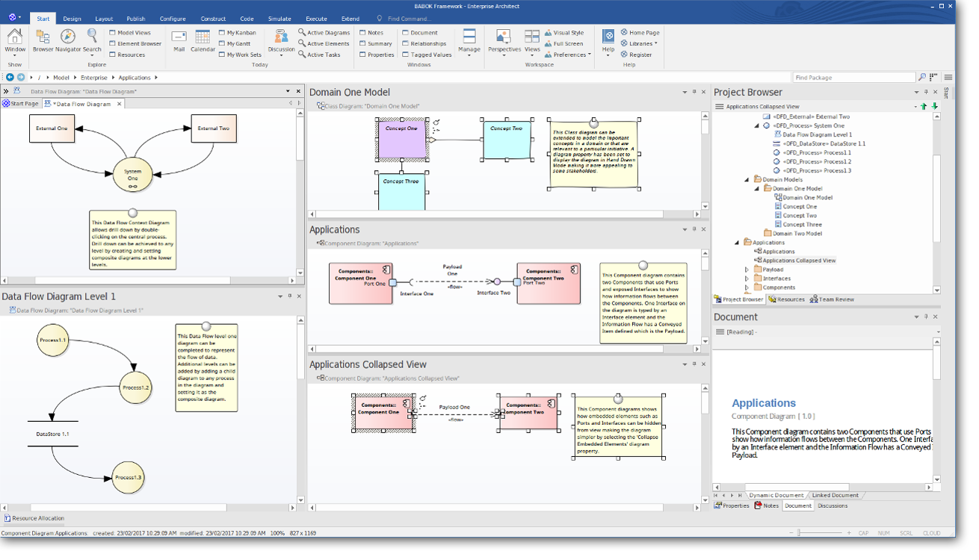This screenshot has height=560, width=979.
Task: Click the Help question mark icon
Action: (608, 37)
